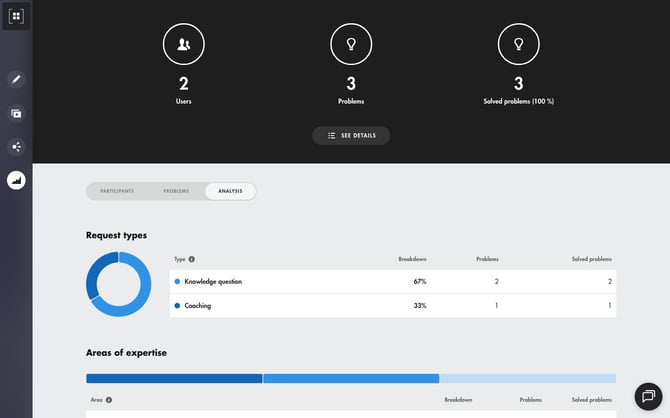Click the Solved problems header in Request types
The height and width of the screenshot is (418, 670).
coord(592,259)
